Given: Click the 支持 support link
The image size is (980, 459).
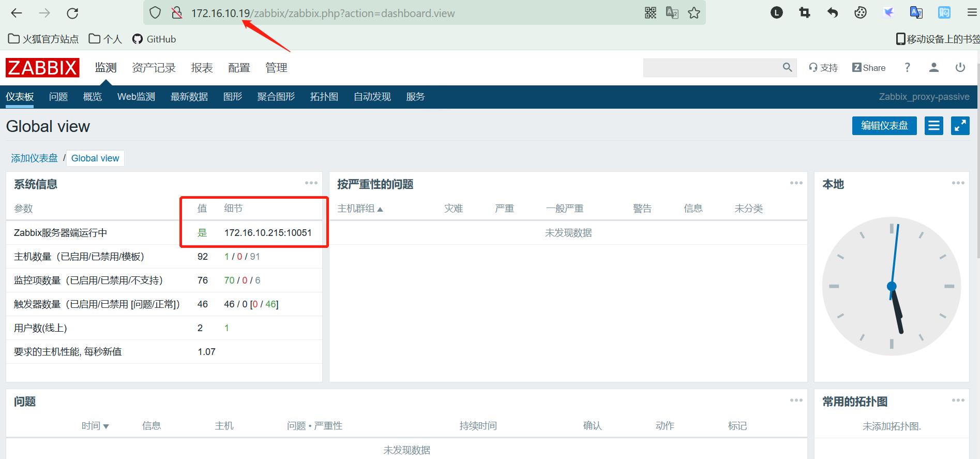Looking at the screenshot, I should (823, 68).
